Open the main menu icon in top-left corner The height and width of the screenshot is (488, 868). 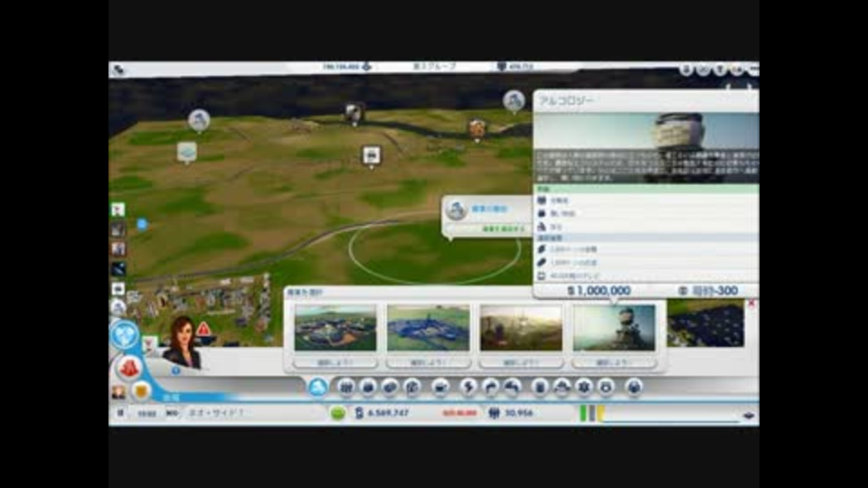tap(118, 70)
